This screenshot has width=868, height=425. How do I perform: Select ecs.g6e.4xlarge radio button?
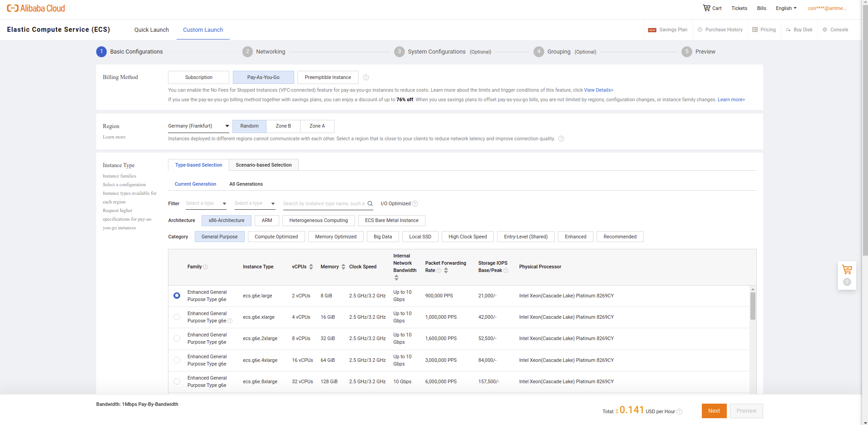177,360
